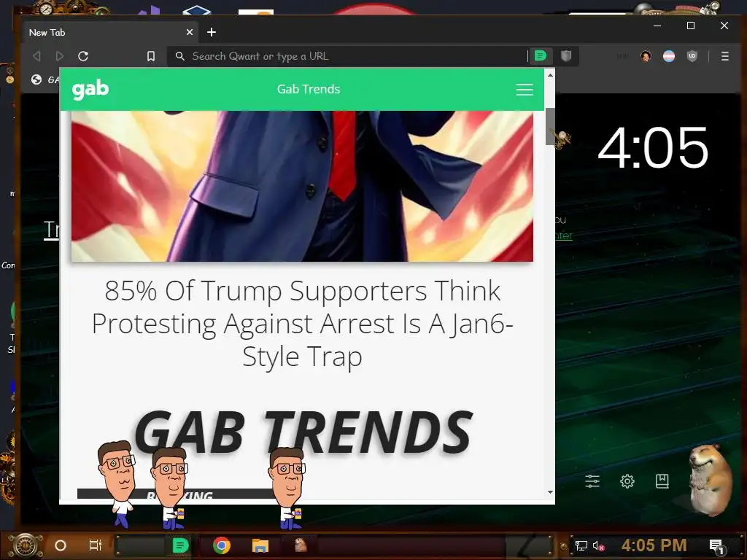Open Task View in taskbar
Image resolution: width=747 pixels, height=560 pixels.
coord(96,545)
